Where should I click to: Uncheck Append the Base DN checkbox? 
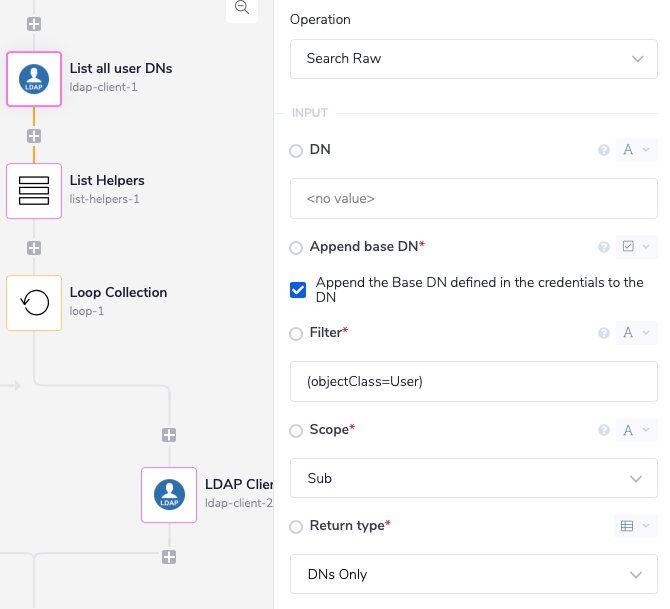[298, 290]
